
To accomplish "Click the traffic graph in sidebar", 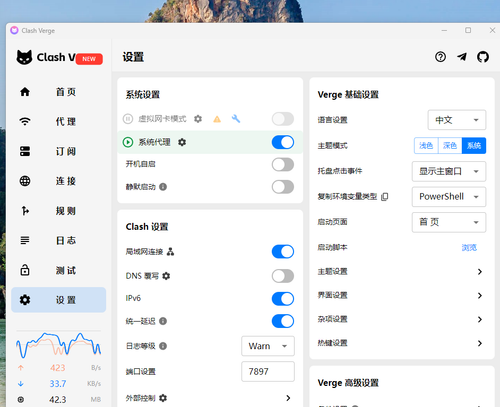I will click(59, 345).
